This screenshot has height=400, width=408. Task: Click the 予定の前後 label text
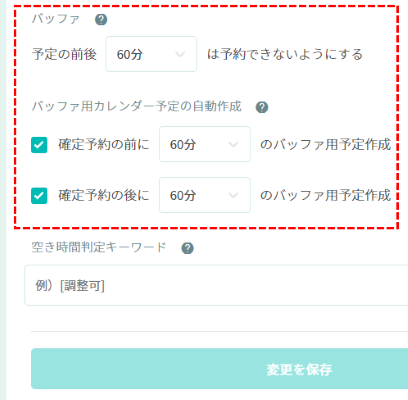pos(64,54)
